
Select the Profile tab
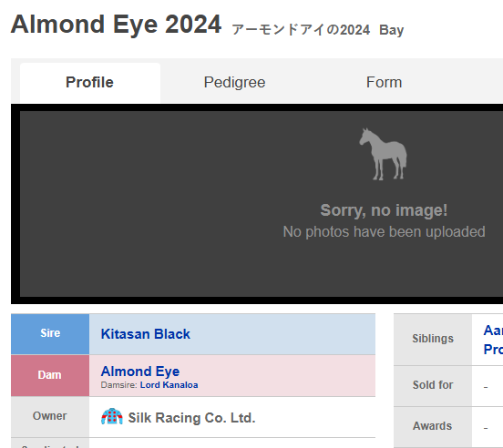[x=90, y=82]
